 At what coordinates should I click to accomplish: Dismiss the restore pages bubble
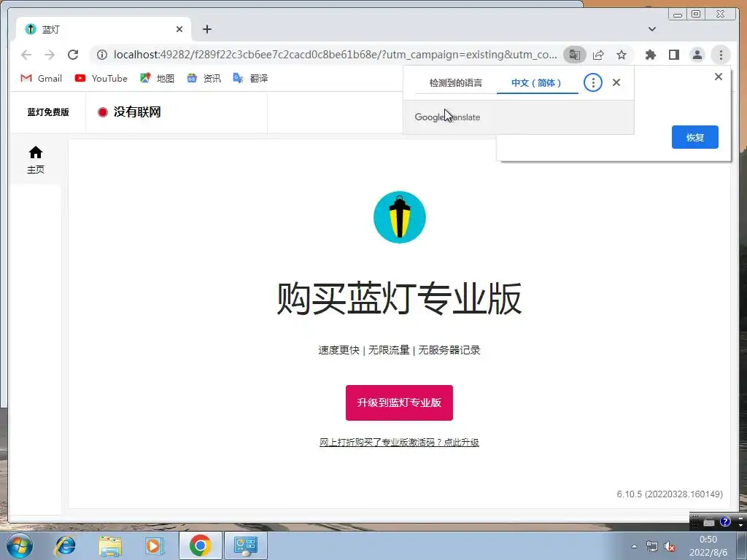[719, 77]
